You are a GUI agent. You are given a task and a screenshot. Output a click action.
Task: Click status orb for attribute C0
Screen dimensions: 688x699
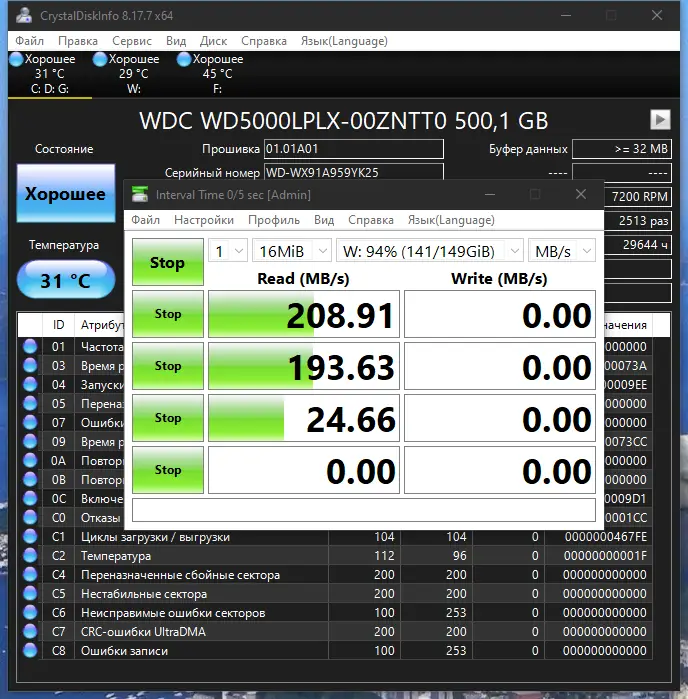click(x=30, y=518)
